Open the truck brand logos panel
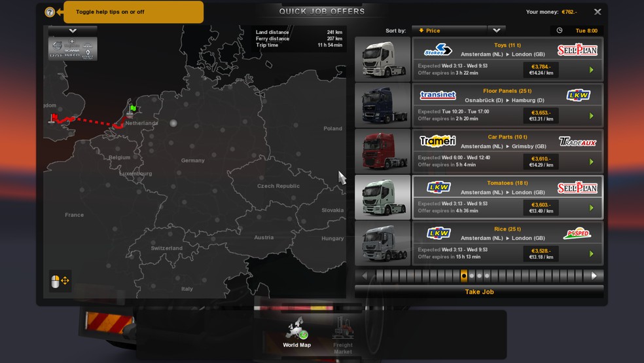The width and height of the screenshot is (644, 363). pos(73,49)
